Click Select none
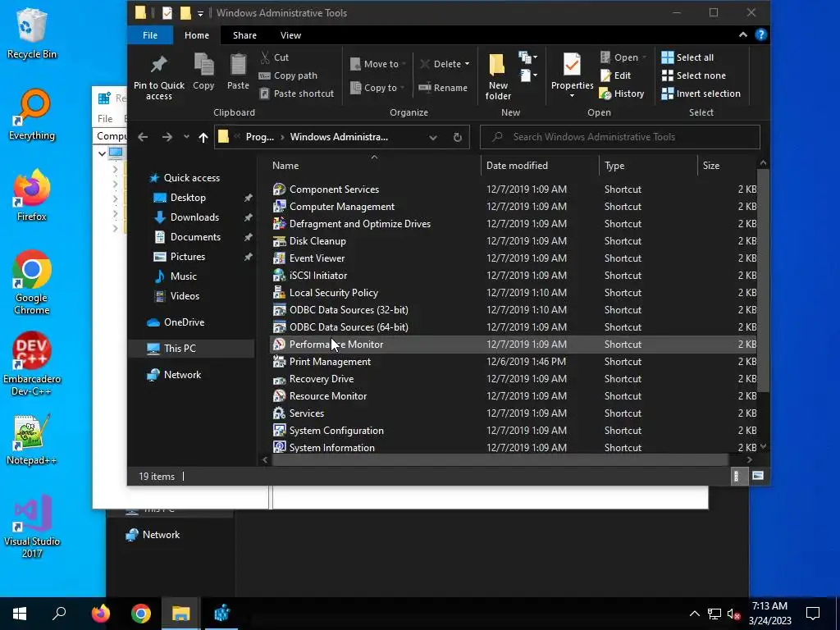Image resolution: width=840 pixels, height=630 pixels. pyautogui.click(x=694, y=75)
